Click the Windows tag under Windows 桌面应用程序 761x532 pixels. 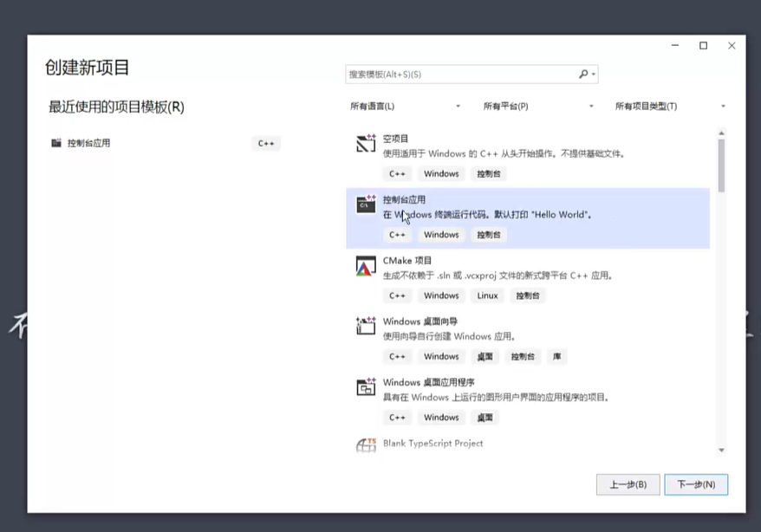(x=441, y=418)
